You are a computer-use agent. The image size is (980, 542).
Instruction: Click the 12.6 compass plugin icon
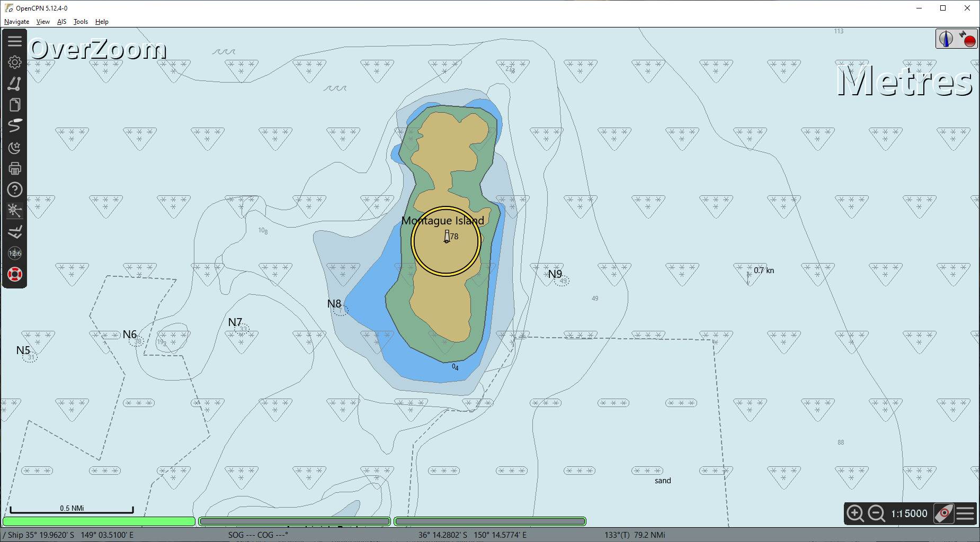click(x=15, y=253)
